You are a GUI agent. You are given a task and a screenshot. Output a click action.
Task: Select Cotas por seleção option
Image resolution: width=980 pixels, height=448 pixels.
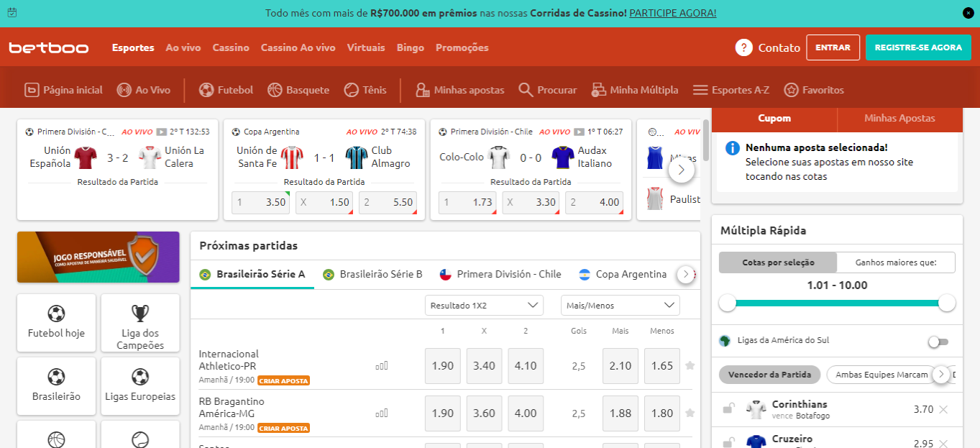[778, 262]
